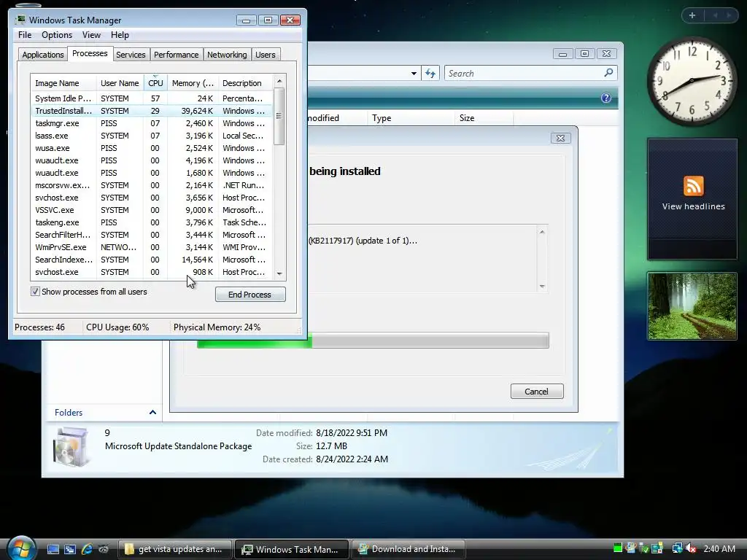Image resolution: width=747 pixels, height=560 pixels.
Task: Sort by Description column header
Action: [246, 83]
